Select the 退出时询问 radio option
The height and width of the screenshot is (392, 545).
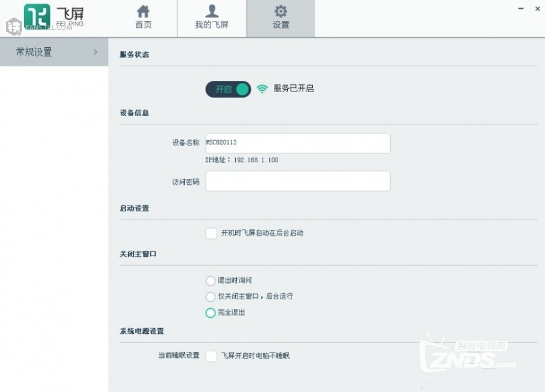[211, 280]
